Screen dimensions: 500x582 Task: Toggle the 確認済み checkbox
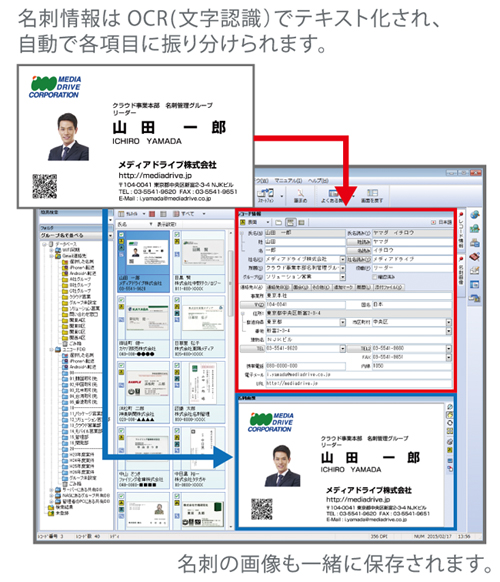[x=375, y=277]
